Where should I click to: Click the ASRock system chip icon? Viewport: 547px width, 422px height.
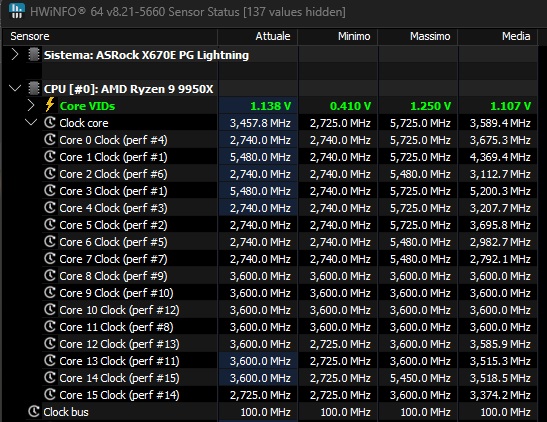33,55
